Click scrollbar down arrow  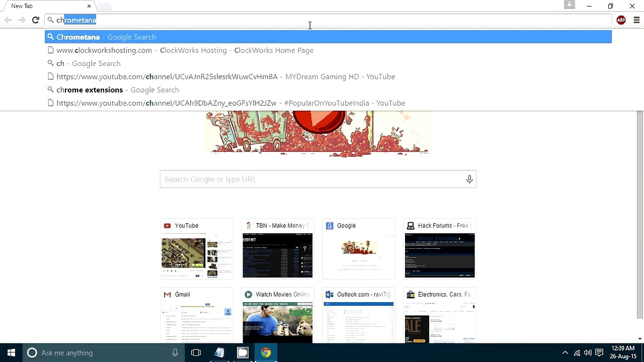[x=640, y=339]
